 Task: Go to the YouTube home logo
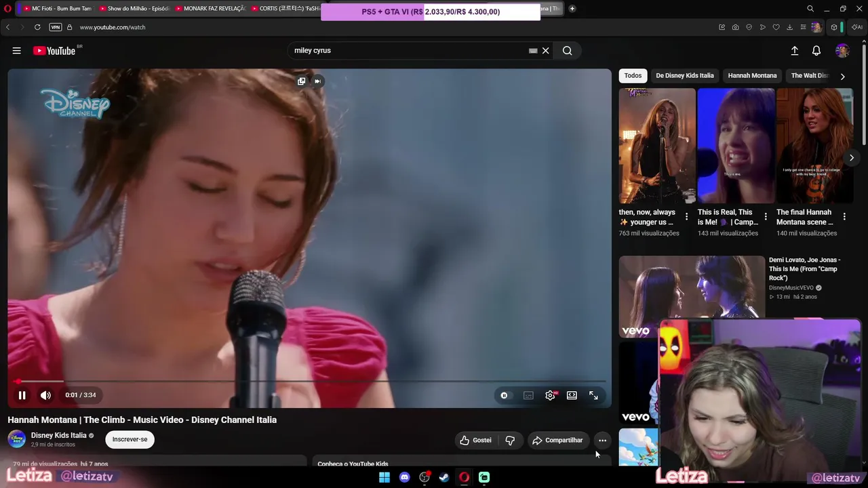[x=54, y=51]
